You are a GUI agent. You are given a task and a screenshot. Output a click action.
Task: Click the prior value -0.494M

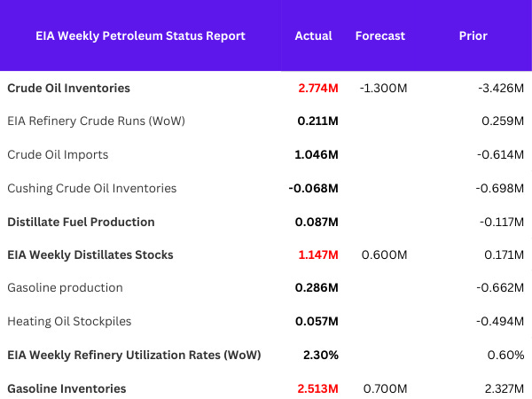point(500,321)
